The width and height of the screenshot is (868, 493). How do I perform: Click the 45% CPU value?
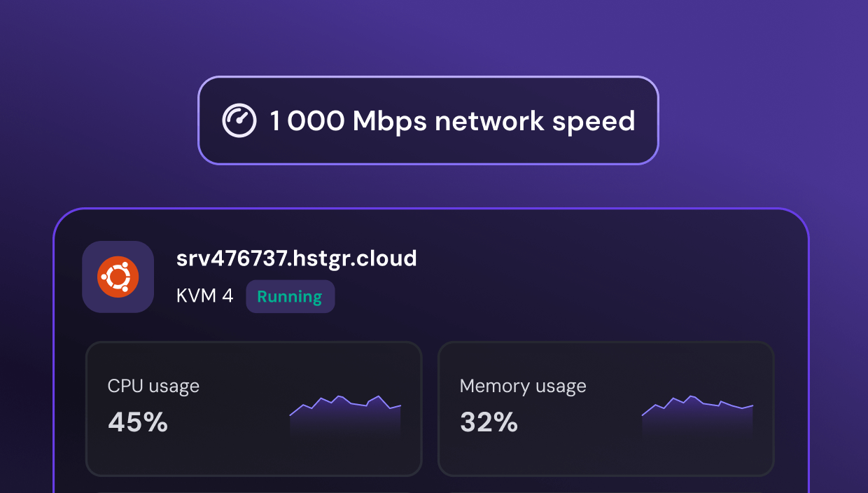point(138,422)
